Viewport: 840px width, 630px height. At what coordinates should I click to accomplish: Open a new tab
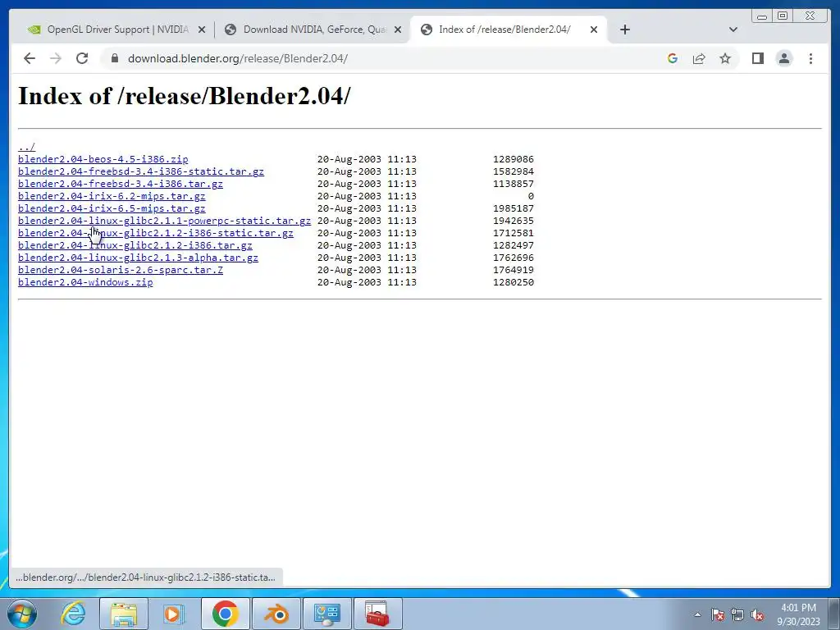click(x=624, y=30)
